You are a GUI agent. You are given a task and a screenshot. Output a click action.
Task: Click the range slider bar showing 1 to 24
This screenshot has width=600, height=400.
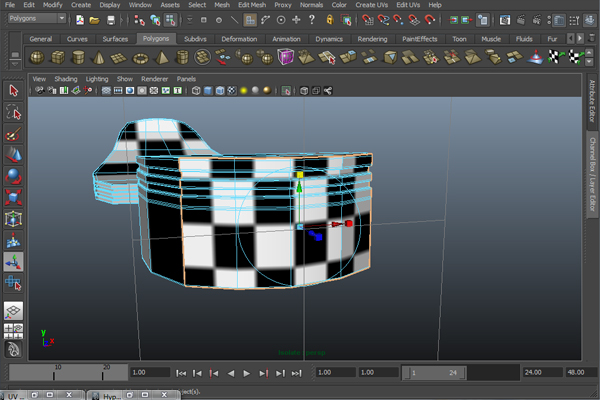(x=435, y=373)
